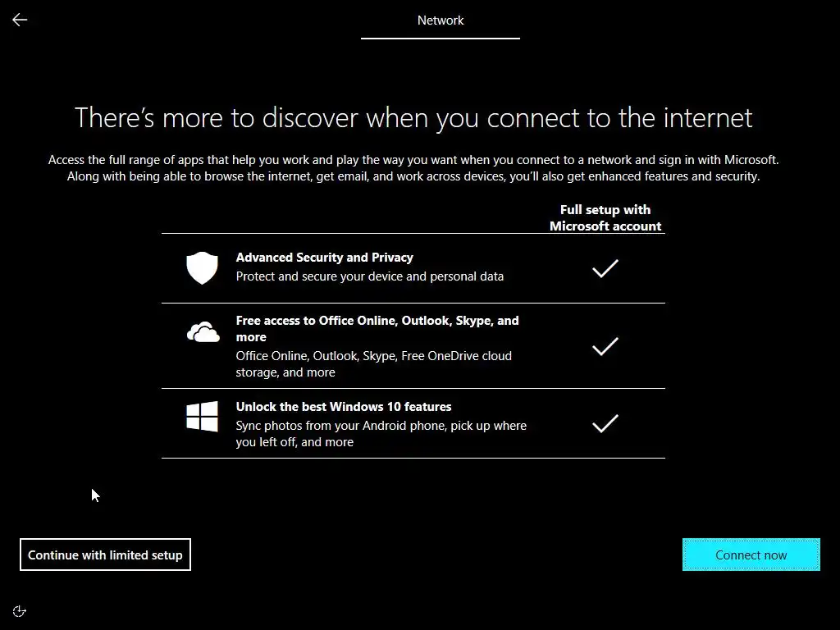Click 'Free access to Office Online' title

[x=377, y=328]
